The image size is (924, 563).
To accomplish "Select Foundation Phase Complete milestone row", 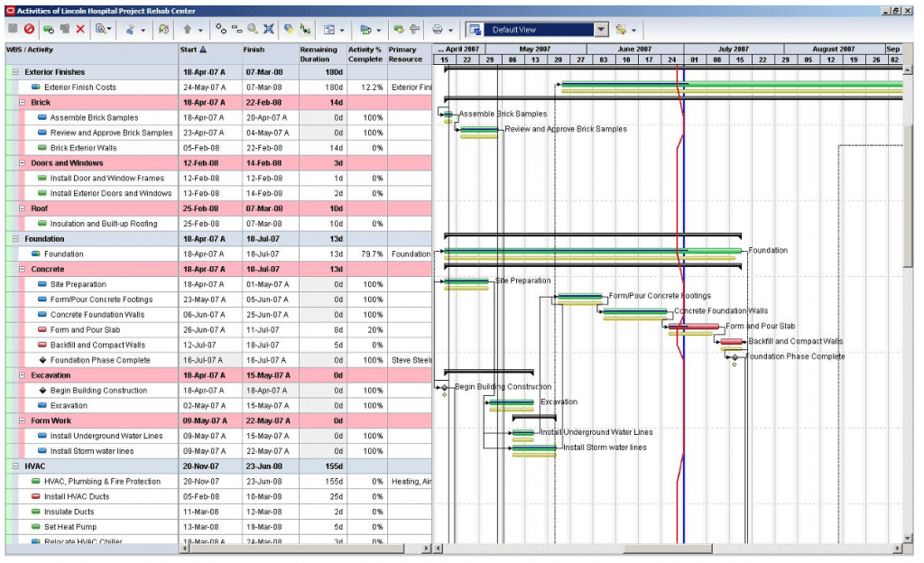I will 218,360.
